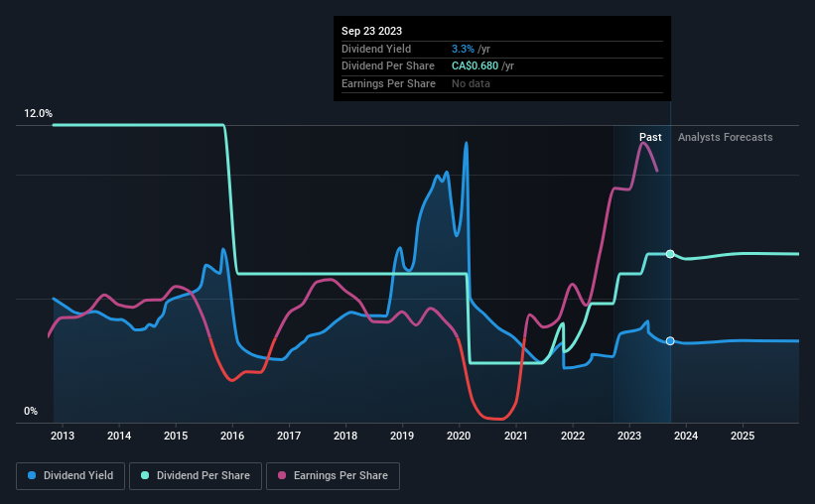Image resolution: width=815 pixels, height=504 pixels.
Task: Click the blue Dividend Yield legend dot
Action: coord(32,475)
